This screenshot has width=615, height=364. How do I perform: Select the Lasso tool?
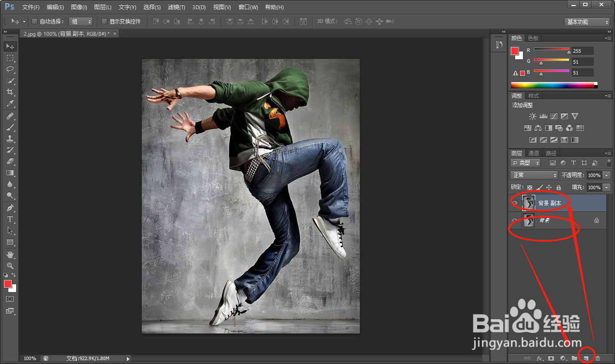(10, 69)
